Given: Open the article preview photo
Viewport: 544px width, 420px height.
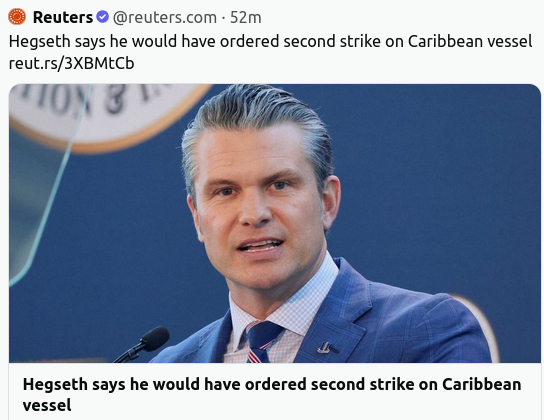Looking at the screenshot, I should point(275,223).
